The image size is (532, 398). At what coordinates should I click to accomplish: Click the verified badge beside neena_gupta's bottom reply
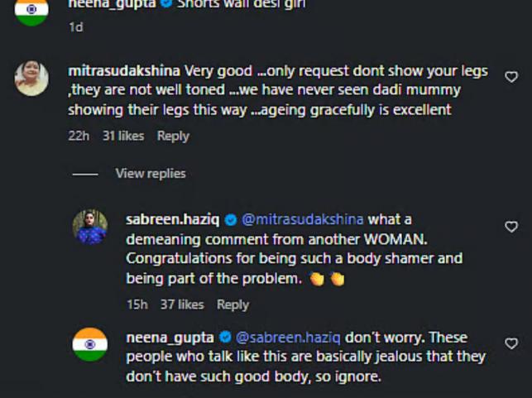pyautogui.click(x=224, y=337)
